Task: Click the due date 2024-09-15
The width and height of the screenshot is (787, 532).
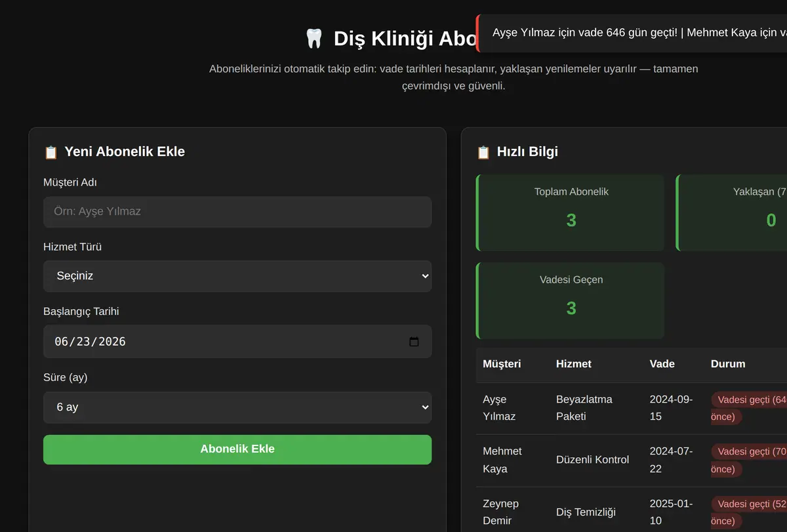Action: click(672, 408)
